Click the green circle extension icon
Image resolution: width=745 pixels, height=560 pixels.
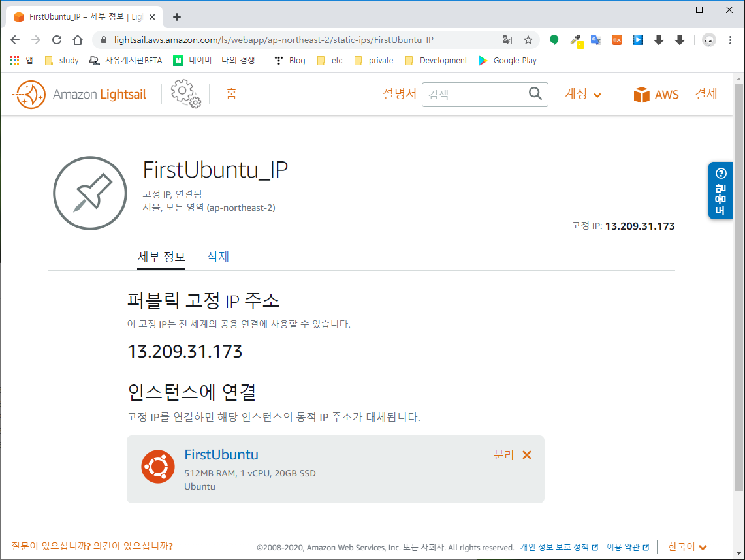554,40
